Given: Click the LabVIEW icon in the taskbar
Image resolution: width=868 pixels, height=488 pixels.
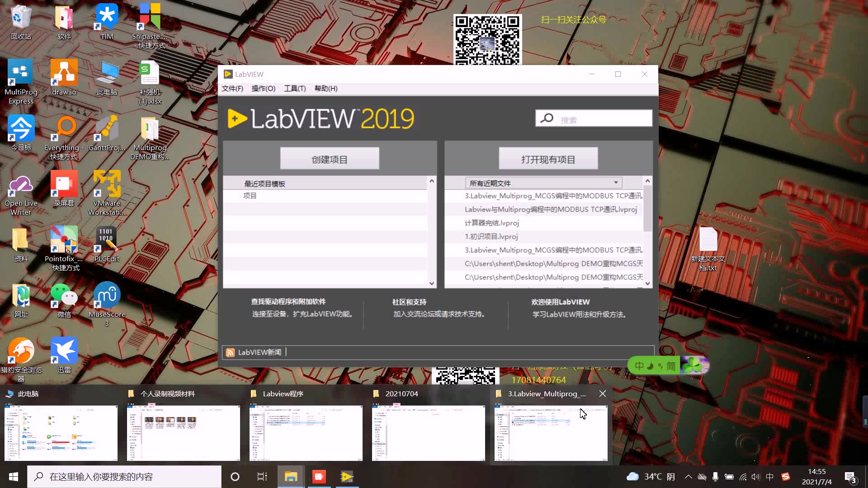Looking at the screenshot, I should pos(347,477).
